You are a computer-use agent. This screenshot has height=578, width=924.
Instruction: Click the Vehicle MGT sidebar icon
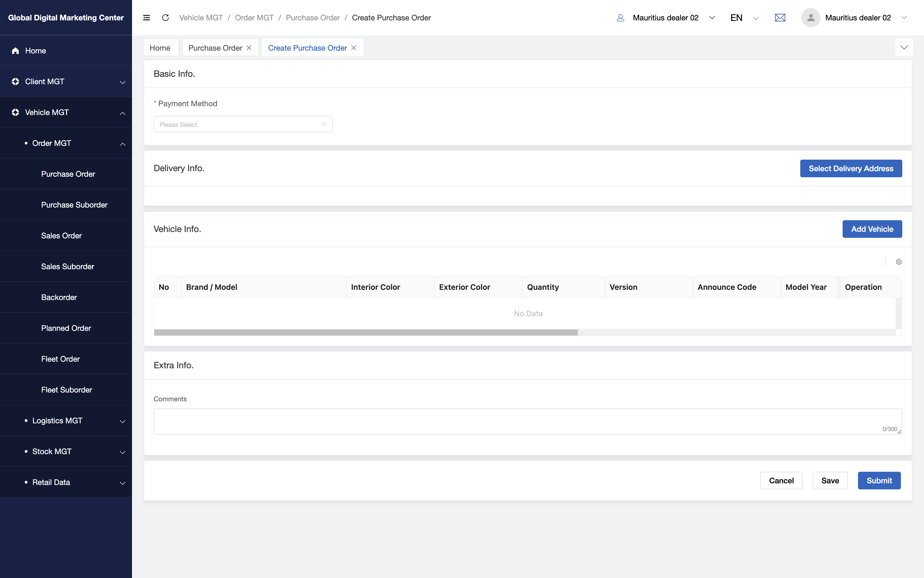click(x=15, y=112)
